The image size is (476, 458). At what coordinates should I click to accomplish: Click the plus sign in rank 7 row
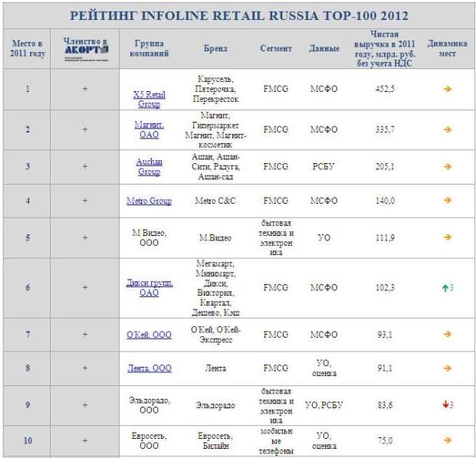[x=85, y=335]
